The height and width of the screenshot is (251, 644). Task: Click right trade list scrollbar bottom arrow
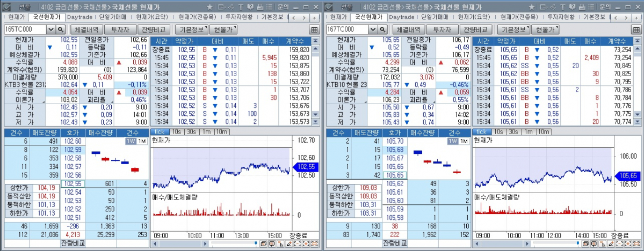point(638,122)
